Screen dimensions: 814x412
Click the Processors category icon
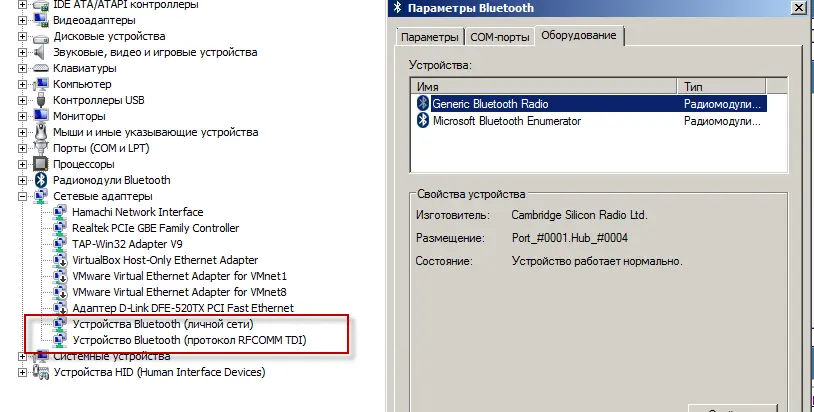(41, 164)
